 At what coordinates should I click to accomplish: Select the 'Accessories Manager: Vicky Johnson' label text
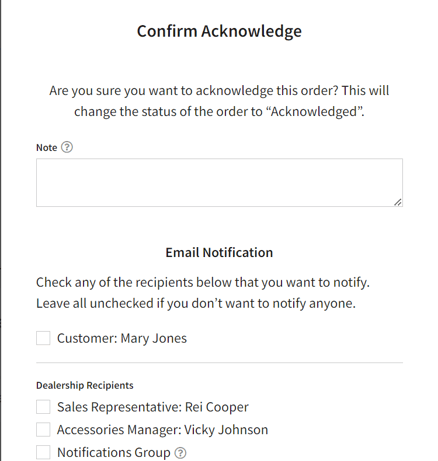pyautogui.click(x=162, y=430)
